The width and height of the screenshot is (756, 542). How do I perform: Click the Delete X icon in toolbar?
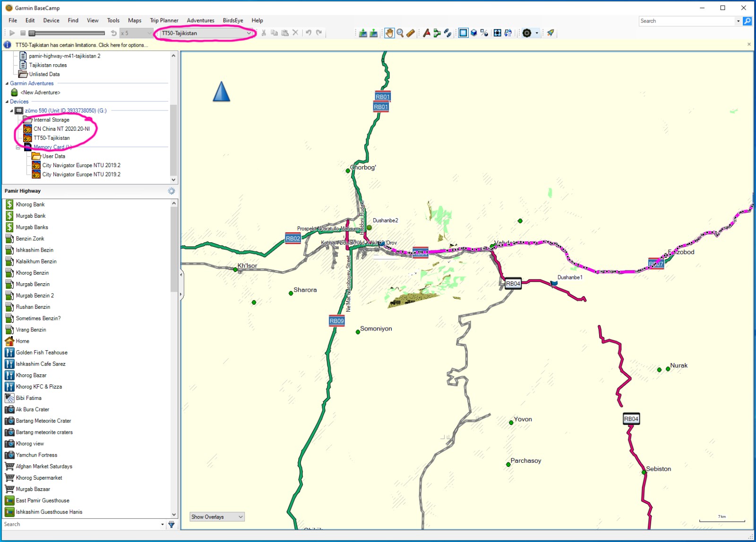pos(295,33)
